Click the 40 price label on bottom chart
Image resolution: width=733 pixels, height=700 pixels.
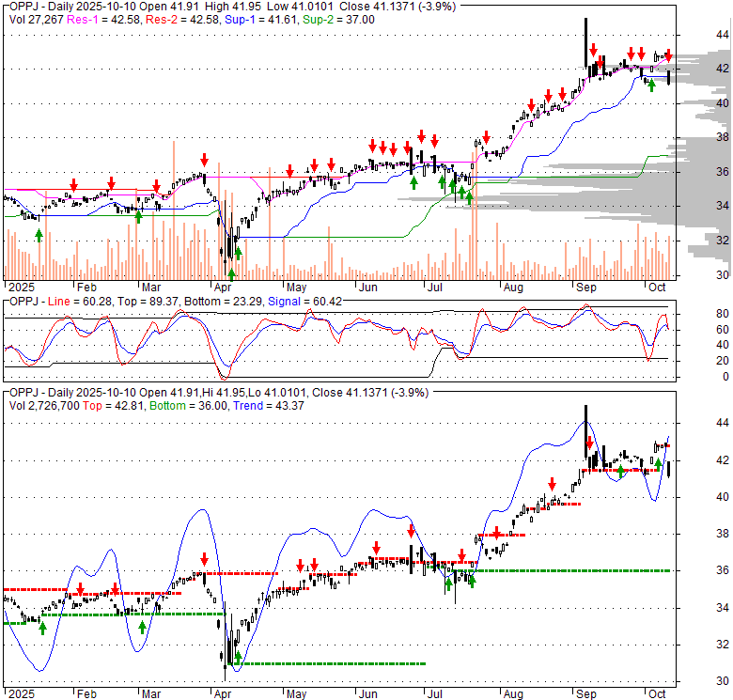pos(723,497)
